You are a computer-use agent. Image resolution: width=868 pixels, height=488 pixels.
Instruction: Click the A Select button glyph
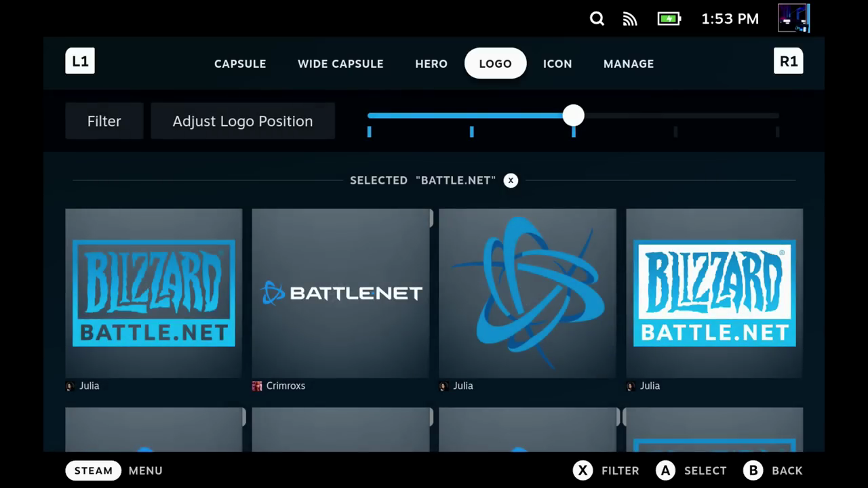click(x=666, y=470)
